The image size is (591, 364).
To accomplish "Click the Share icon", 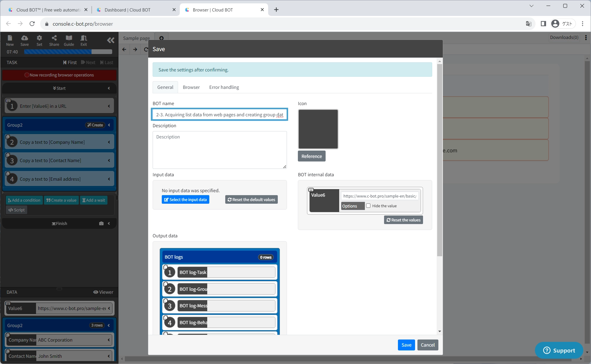I will tap(54, 40).
